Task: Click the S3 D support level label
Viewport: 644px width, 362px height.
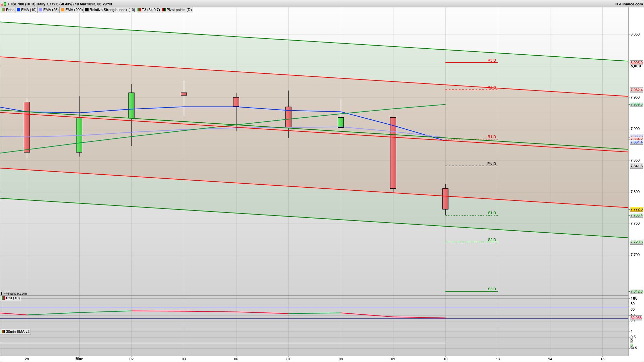Action: 492,289
